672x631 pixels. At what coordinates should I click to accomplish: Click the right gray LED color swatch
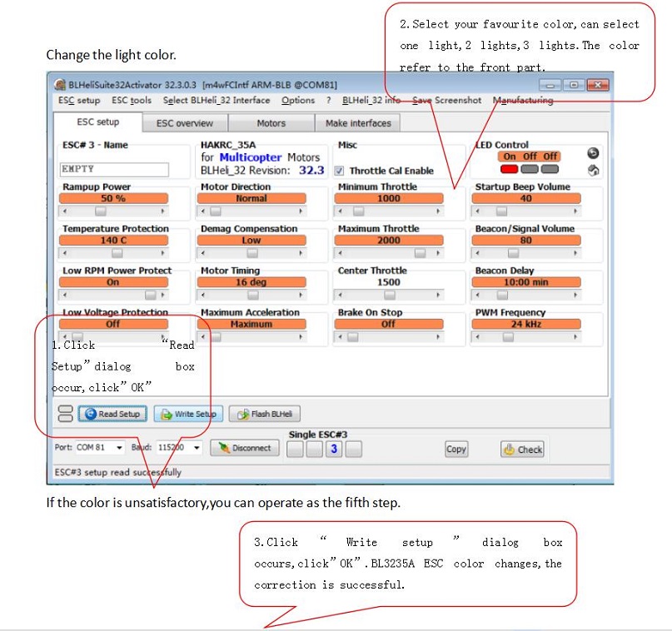coord(550,169)
